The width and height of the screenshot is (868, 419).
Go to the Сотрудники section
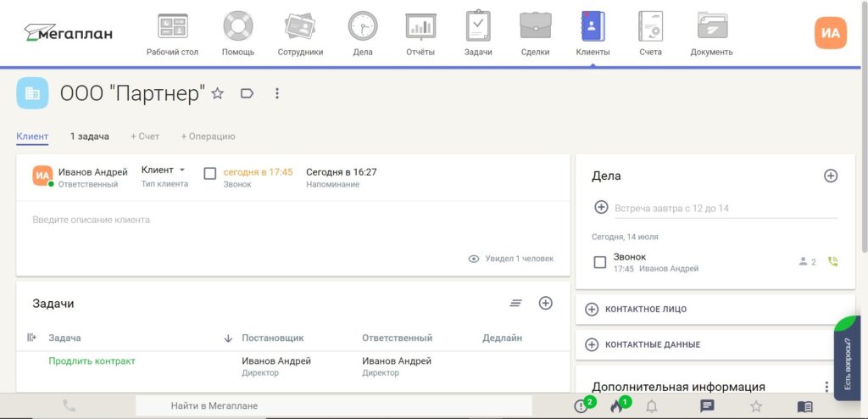coord(300,35)
